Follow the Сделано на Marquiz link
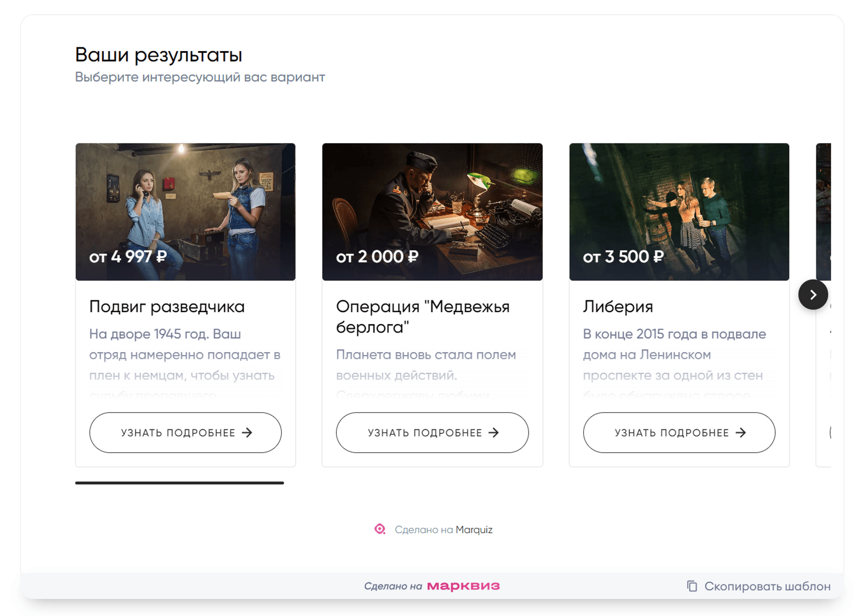Screen dimensions: 868x616 444,529
